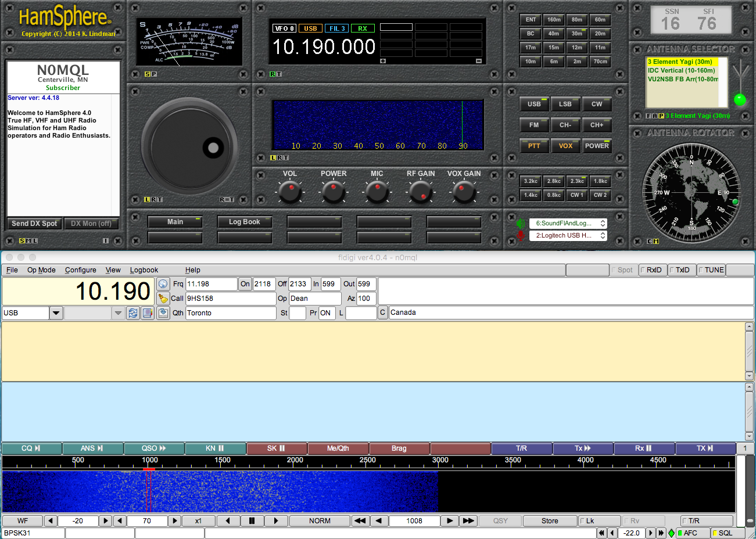Decrease waterfall range value 70
756x539 pixels.
[x=120, y=521]
